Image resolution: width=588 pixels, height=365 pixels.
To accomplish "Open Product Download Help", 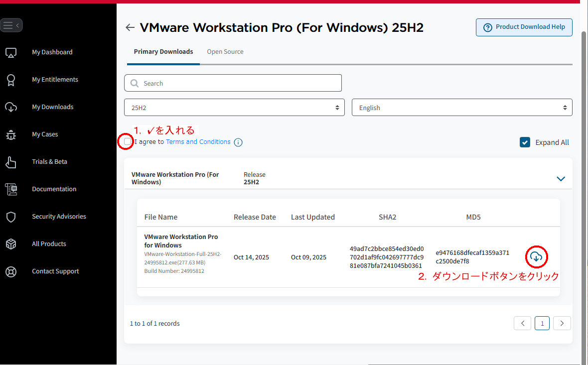I will click(x=524, y=27).
